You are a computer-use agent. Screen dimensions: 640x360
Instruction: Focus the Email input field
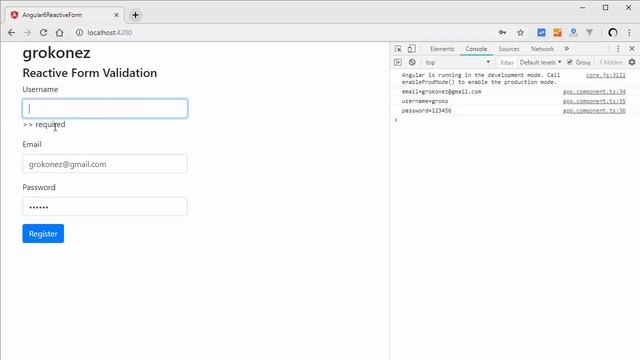105,164
